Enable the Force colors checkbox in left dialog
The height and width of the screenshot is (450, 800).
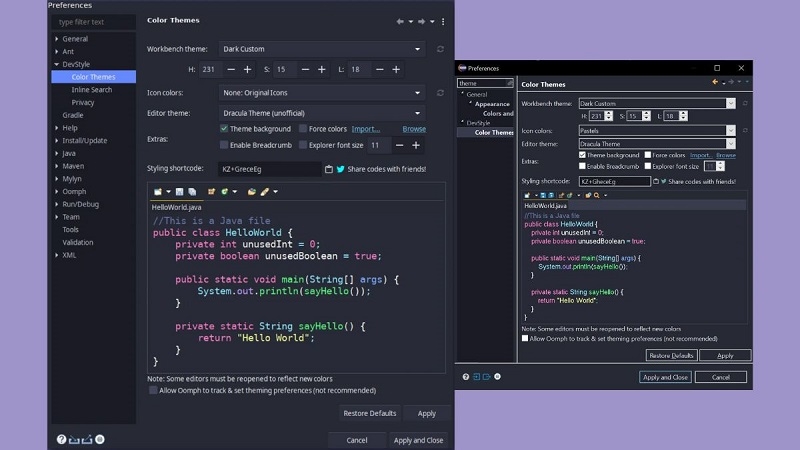pos(302,129)
